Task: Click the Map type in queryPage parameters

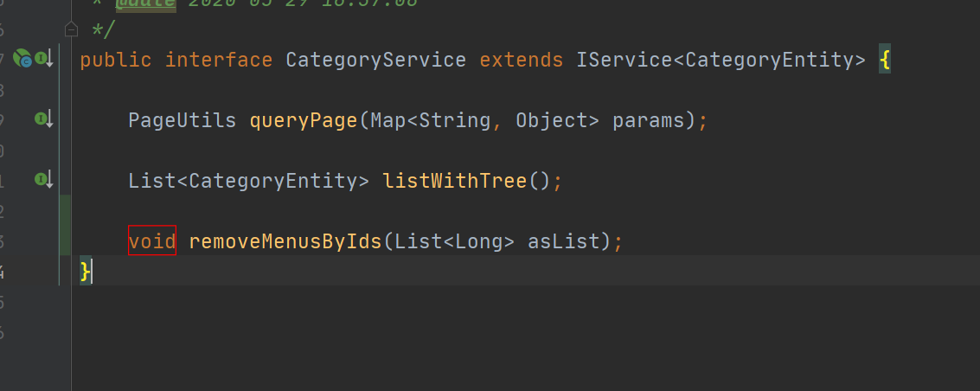Action: click(x=388, y=120)
